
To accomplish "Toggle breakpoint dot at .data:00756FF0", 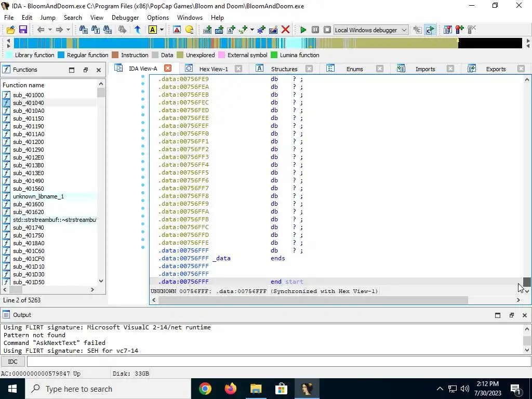I will pyautogui.click(x=143, y=130).
